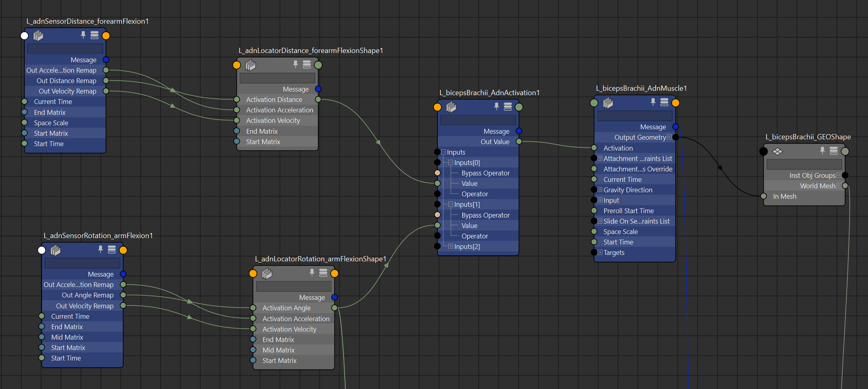Screen dimensions: 868x389
Task: Click the Message output port on L_bicepsBrachii_AdnActivation1
Action: coord(519,131)
